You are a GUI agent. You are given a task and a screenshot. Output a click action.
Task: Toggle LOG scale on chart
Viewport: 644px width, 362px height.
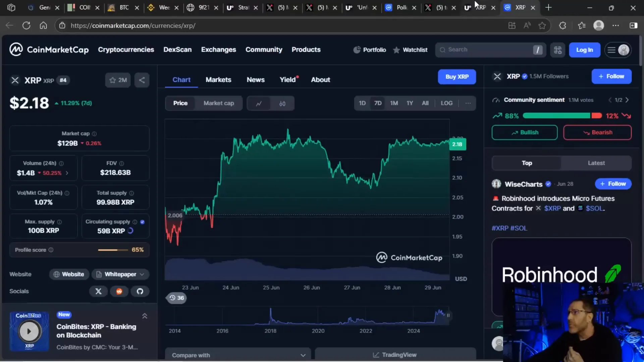446,103
